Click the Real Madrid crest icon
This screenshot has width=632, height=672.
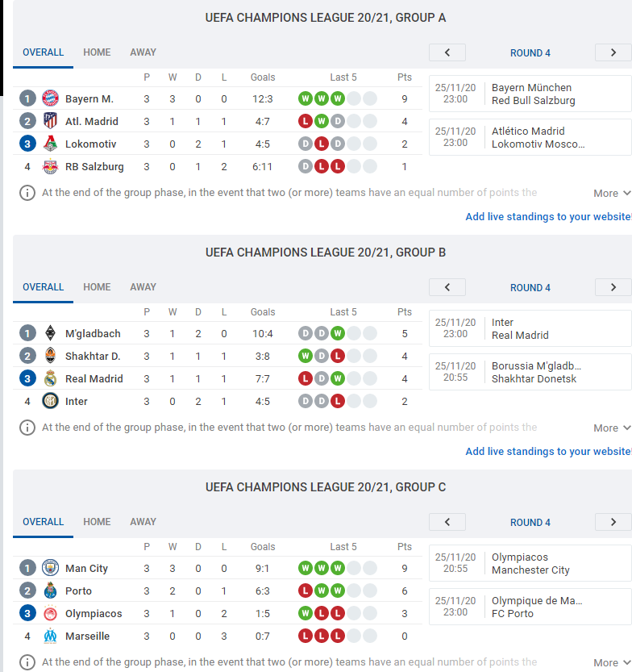click(51, 378)
